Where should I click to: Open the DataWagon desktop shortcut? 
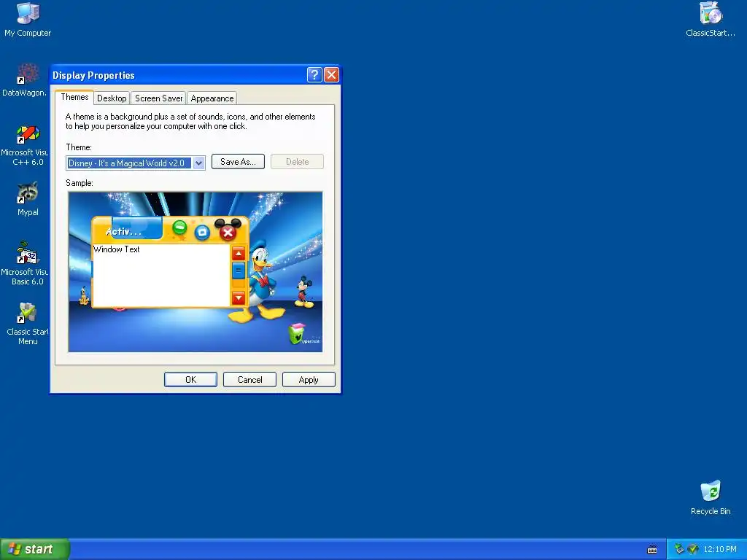click(x=25, y=80)
